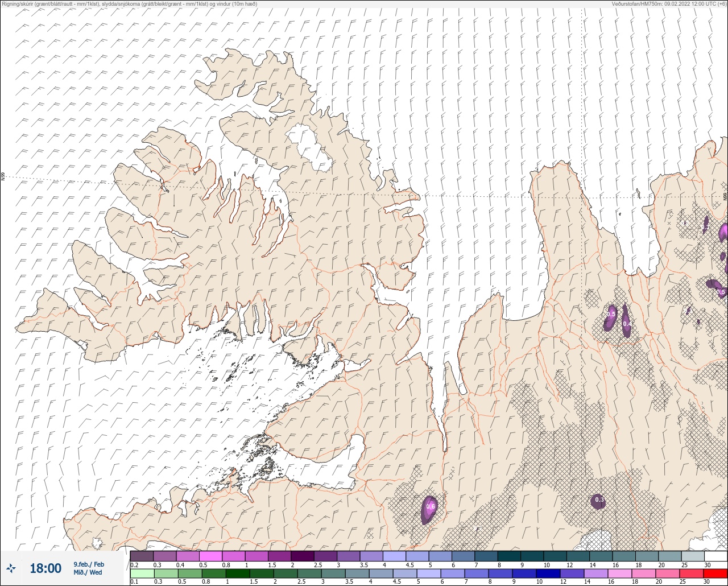Select the white 30 swatch in upper legend
728x586 pixels.
[x=715, y=556]
